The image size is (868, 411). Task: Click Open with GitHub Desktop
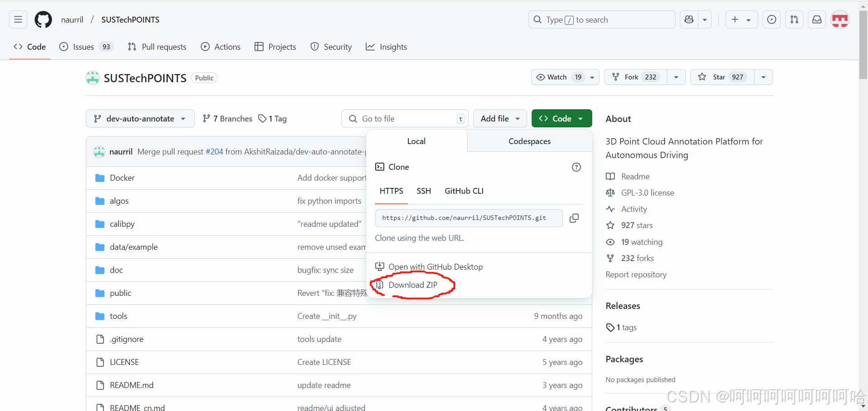[435, 267]
